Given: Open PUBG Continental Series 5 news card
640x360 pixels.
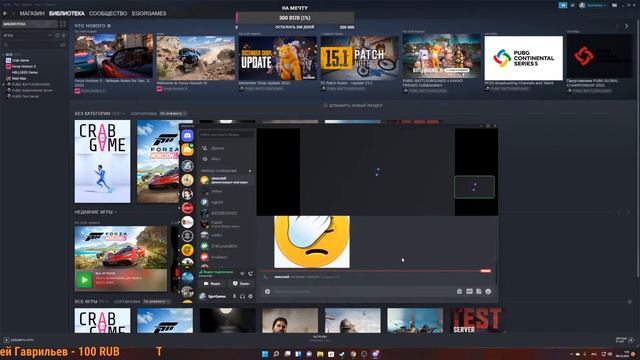Looking at the screenshot, I should [x=524, y=58].
